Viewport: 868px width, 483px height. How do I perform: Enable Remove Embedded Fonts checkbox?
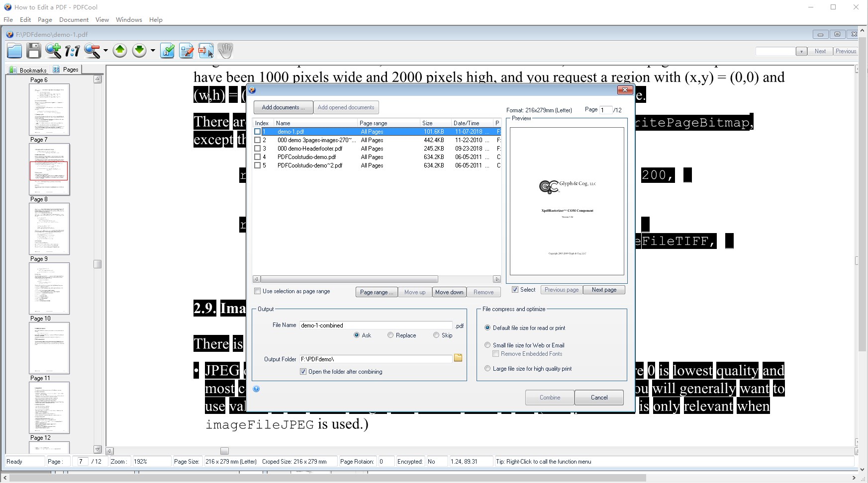pos(495,354)
